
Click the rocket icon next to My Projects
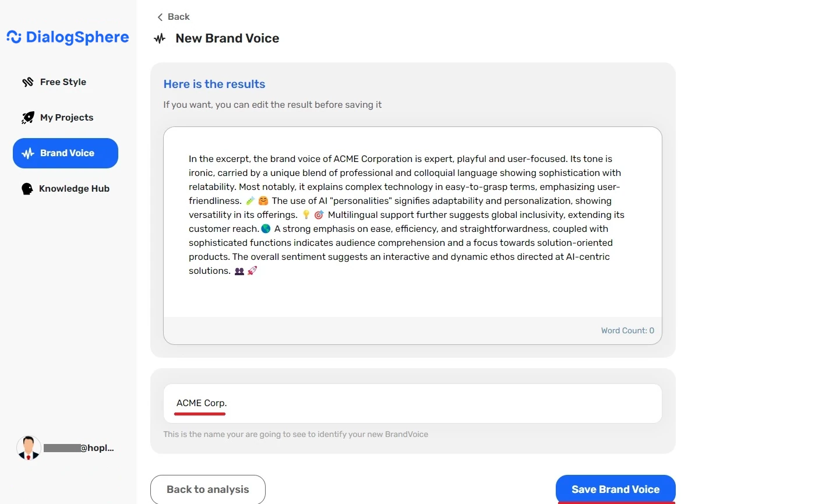(x=27, y=117)
